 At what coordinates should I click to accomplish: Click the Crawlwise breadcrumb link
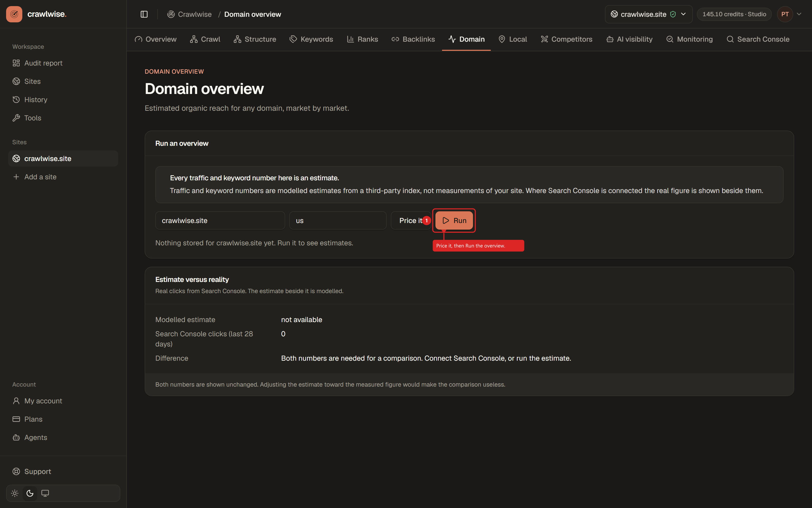190,14
